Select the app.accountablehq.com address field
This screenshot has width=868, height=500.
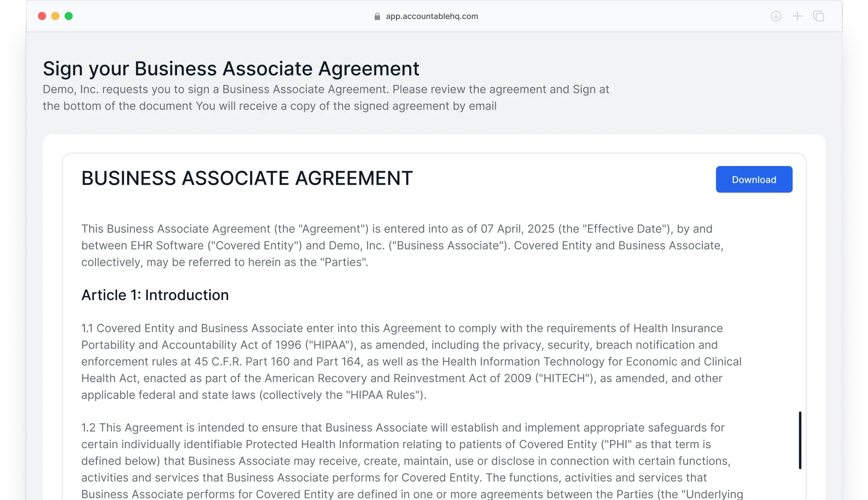click(x=431, y=16)
